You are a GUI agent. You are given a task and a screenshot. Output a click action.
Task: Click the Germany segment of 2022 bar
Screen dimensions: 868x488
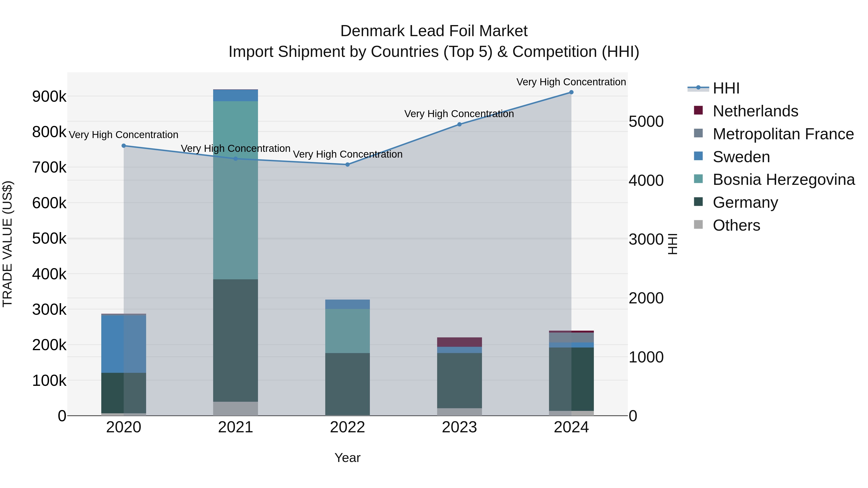click(347, 384)
